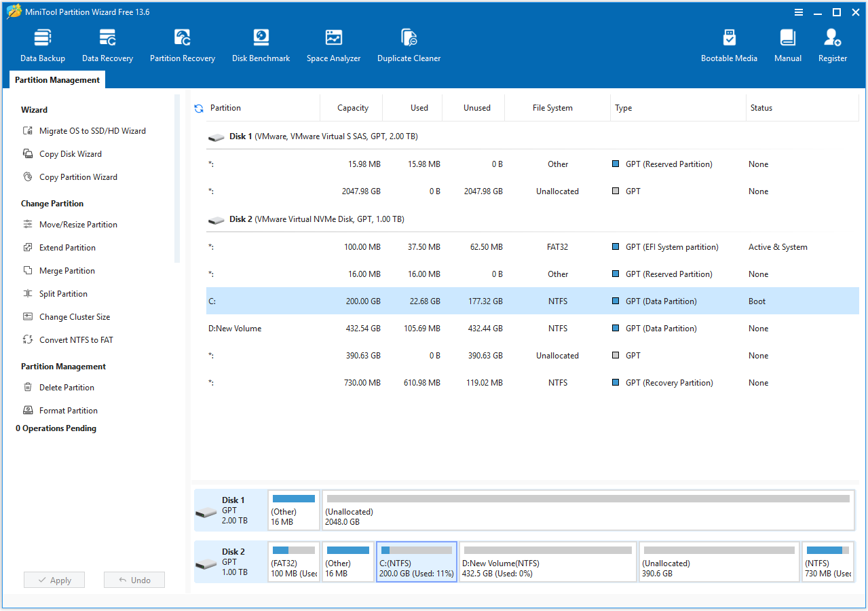Launch Duplicate Cleaner
The image size is (868, 611).
(x=409, y=46)
